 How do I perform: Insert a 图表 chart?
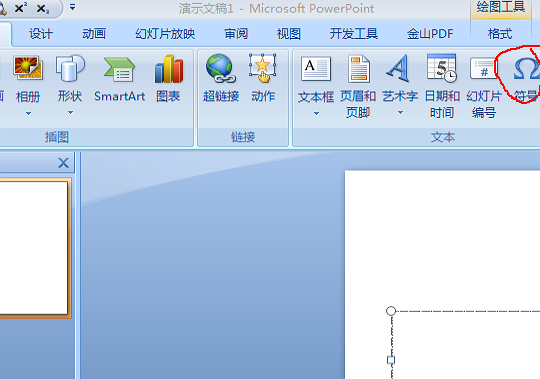(x=168, y=79)
